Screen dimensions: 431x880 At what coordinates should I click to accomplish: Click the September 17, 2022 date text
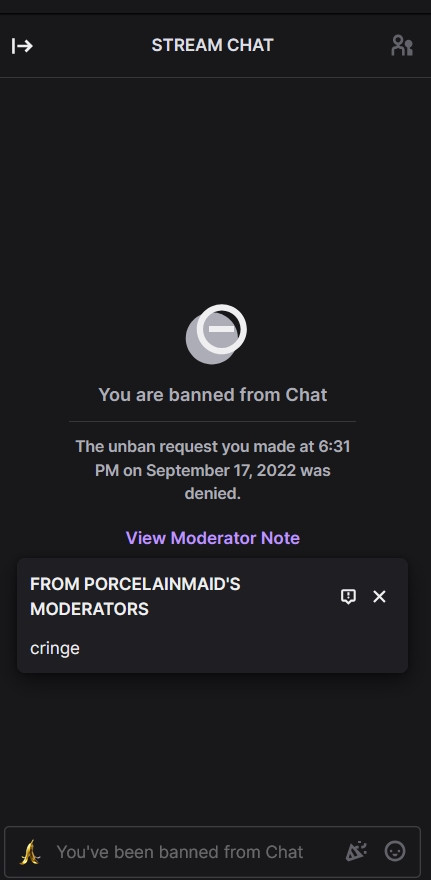coord(221,470)
